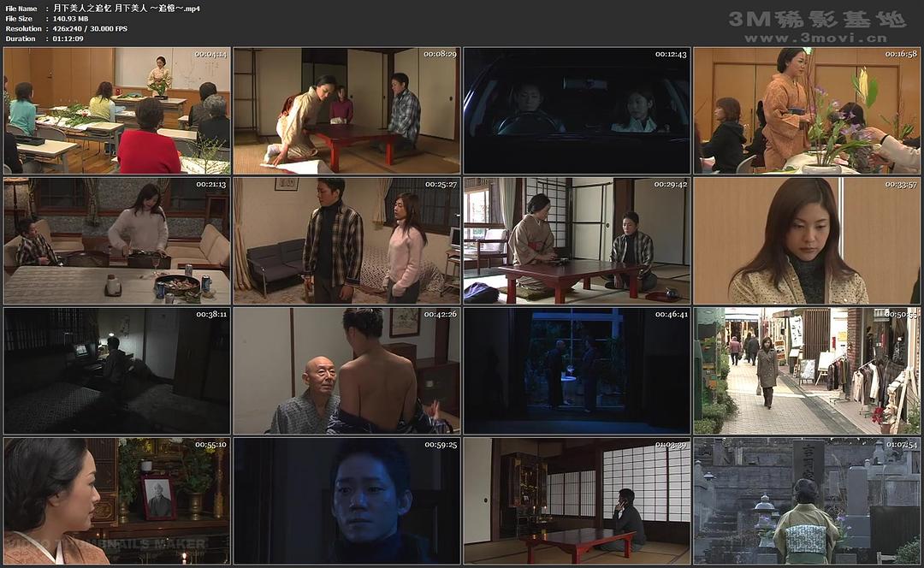Click the 3M logo watermark in header
The width and height of the screenshot is (924, 568).
[x=816, y=19]
